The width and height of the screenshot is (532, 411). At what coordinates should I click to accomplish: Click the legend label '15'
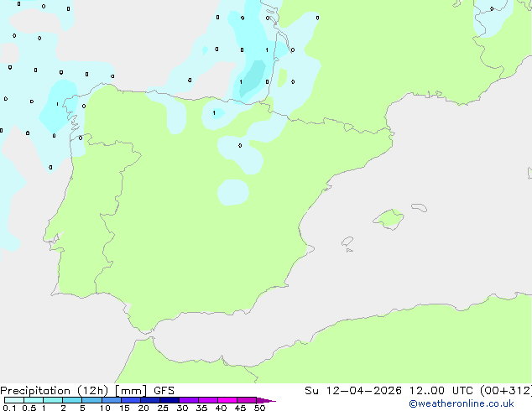point(124,408)
